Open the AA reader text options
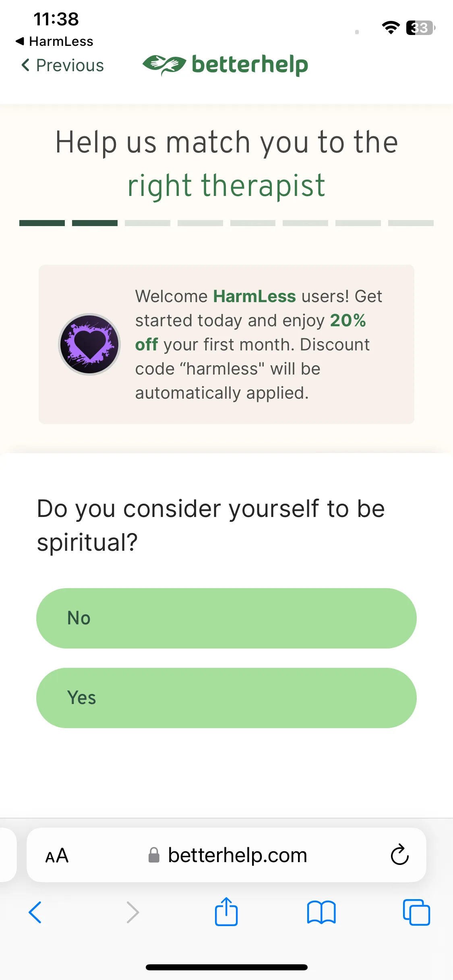Image resolution: width=453 pixels, height=980 pixels. click(57, 855)
